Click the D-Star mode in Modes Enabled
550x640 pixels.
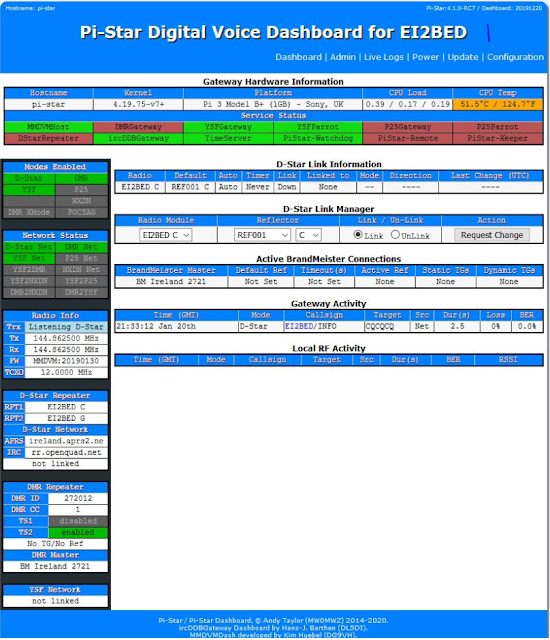pyautogui.click(x=29, y=178)
